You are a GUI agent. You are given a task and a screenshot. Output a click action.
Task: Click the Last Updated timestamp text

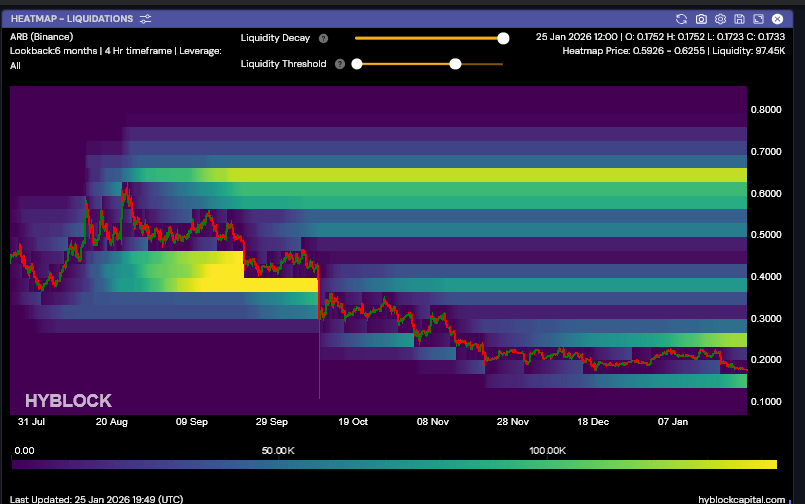(x=96, y=499)
